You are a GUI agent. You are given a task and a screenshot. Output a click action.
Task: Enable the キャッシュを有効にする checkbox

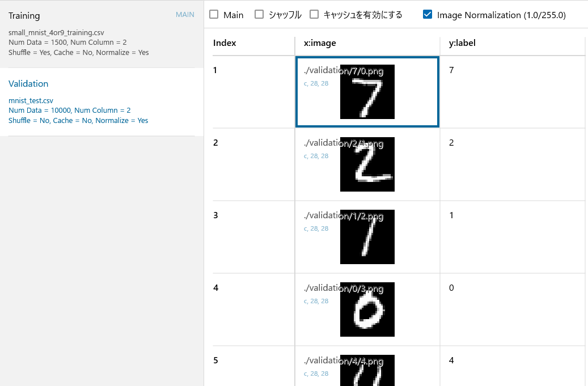tap(314, 15)
